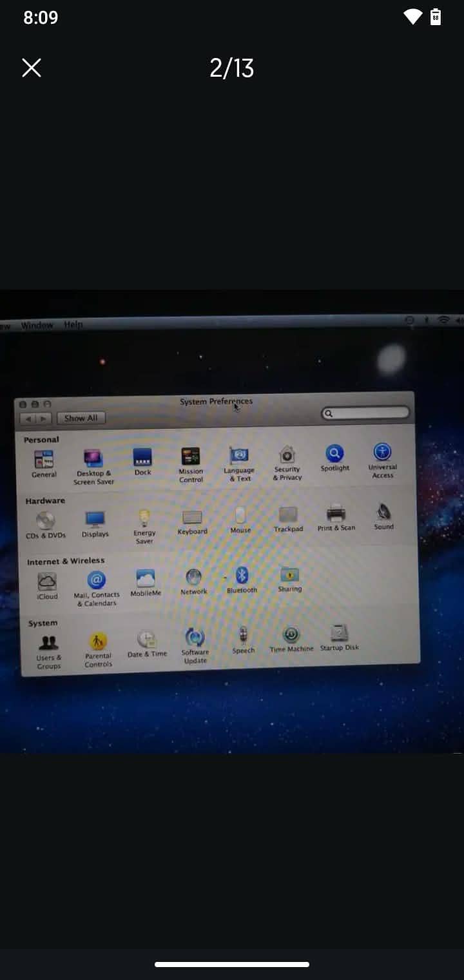Open Sharing preferences

289,579
